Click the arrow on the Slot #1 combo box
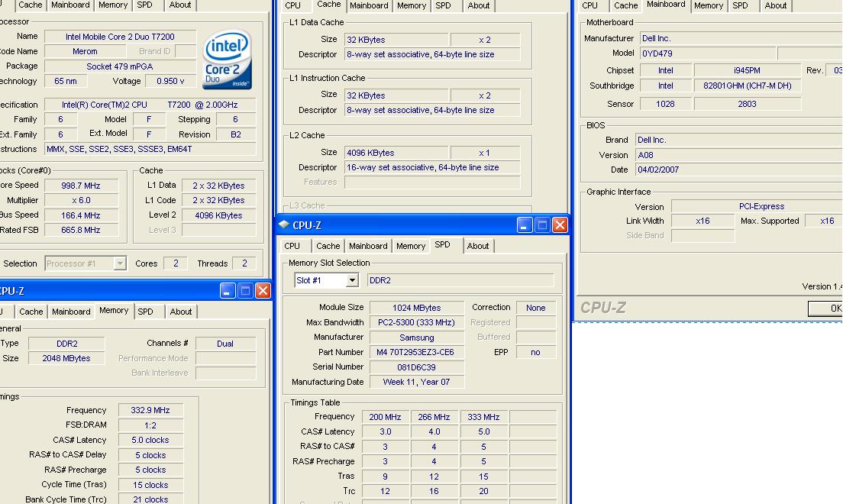The height and width of the screenshot is (504, 843). (x=352, y=280)
